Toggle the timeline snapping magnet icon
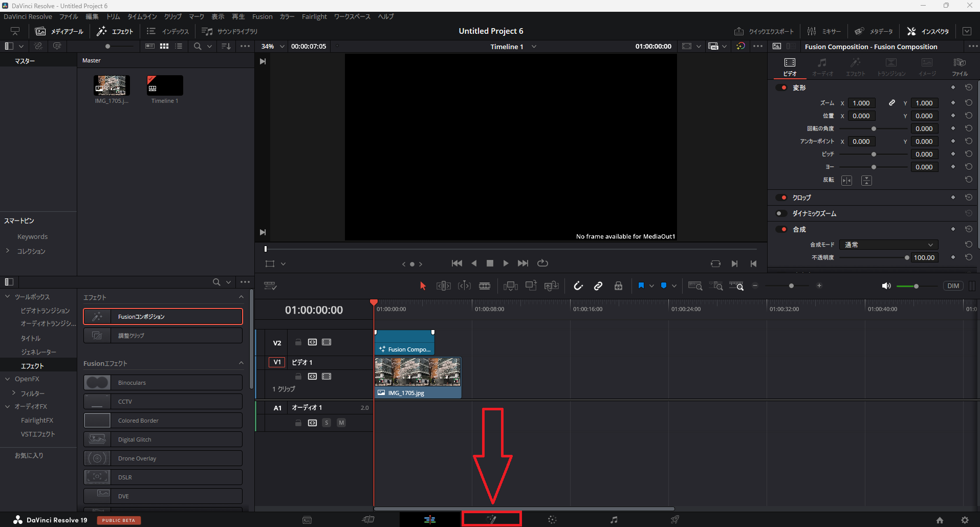 tap(578, 286)
